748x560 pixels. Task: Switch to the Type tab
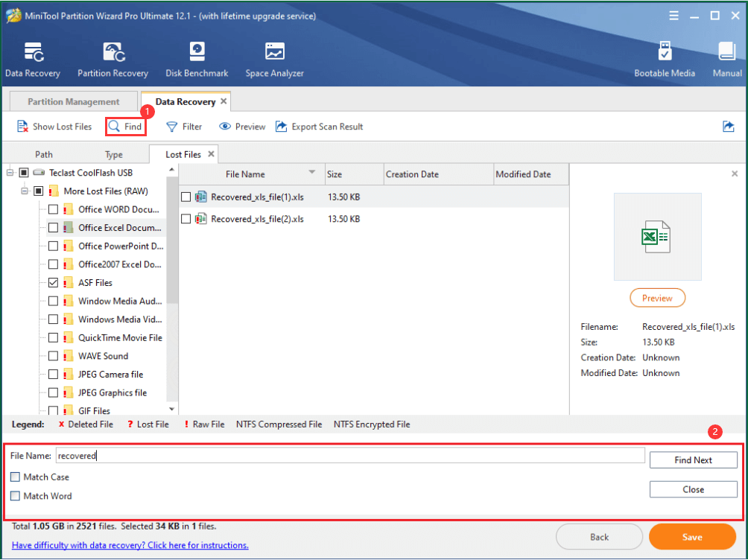point(114,154)
